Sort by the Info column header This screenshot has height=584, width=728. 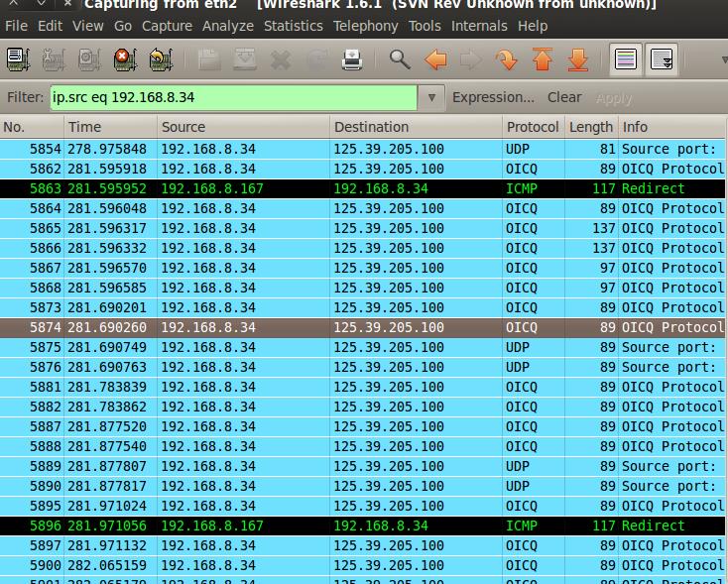click(671, 127)
